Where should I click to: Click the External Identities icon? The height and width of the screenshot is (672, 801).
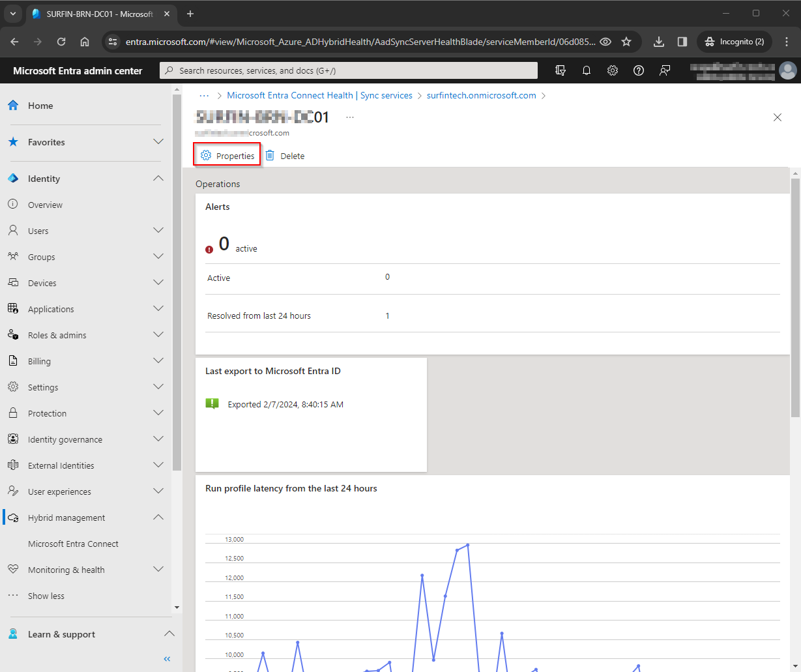click(13, 465)
